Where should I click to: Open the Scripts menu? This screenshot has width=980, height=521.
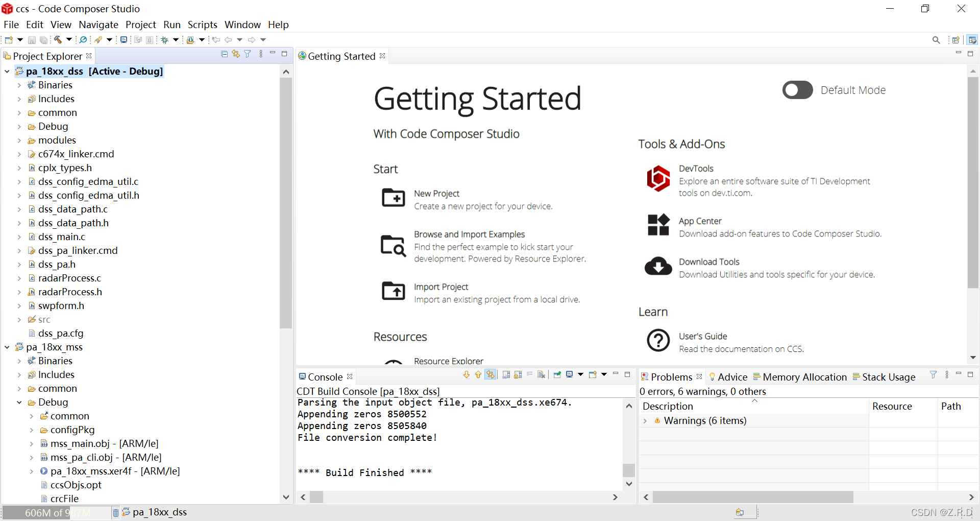coord(202,25)
